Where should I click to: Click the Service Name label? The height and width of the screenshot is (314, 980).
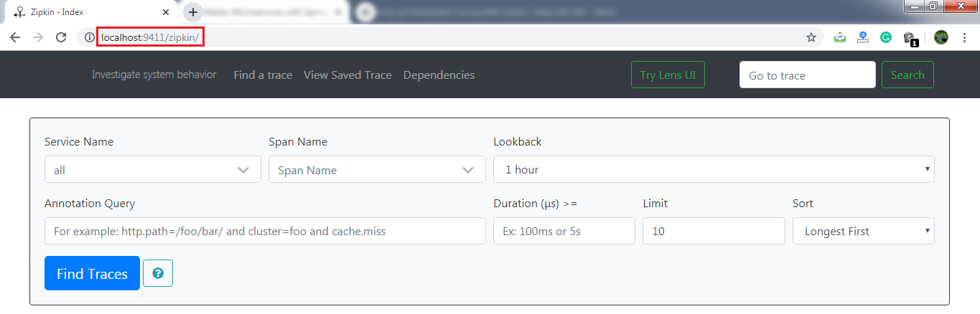pyautogui.click(x=79, y=142)
